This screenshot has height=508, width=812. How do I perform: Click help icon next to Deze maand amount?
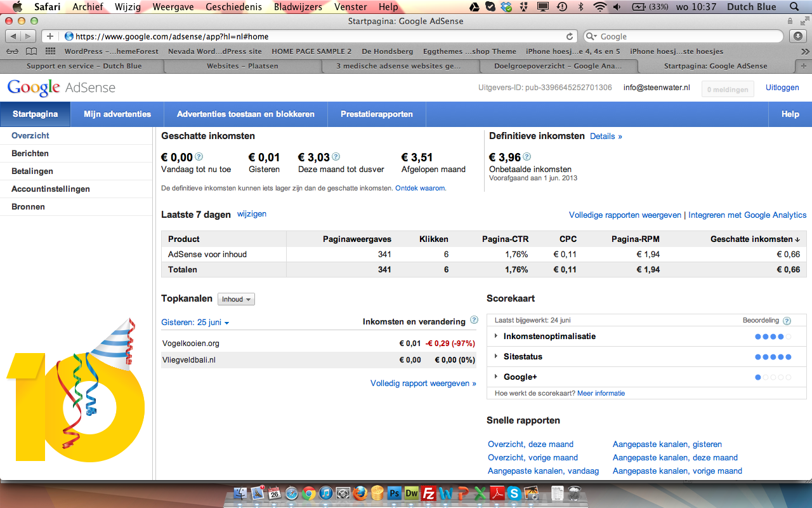(336, 157)
